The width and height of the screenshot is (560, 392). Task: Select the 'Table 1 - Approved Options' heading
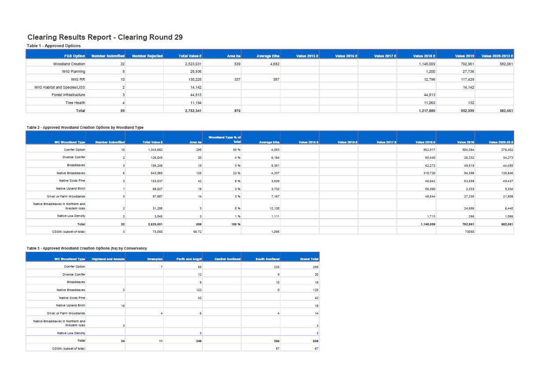tap(53, 46)
